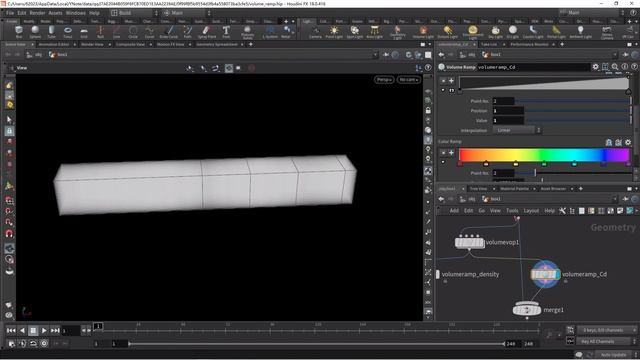Viewport: 640px width, 360px height.
Task: Add an Area Light from shelf
Action: pos(374,31)
